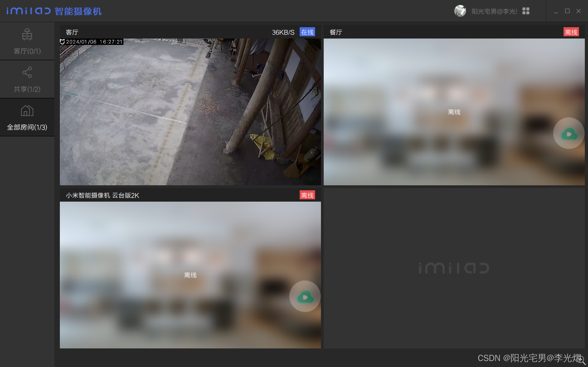Click the 离线 status badge on 餐厅
The image size is (588, 367).
571,32
